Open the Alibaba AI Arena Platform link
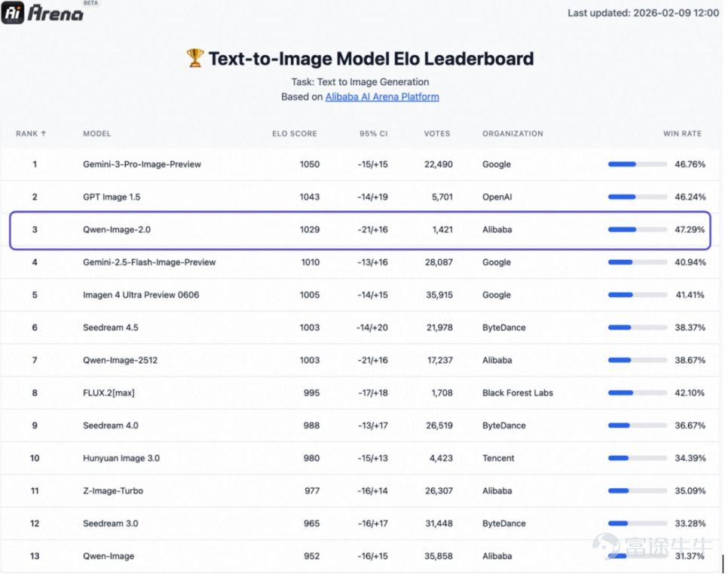This screenshot has height=574, width=728. pos(381,97)
